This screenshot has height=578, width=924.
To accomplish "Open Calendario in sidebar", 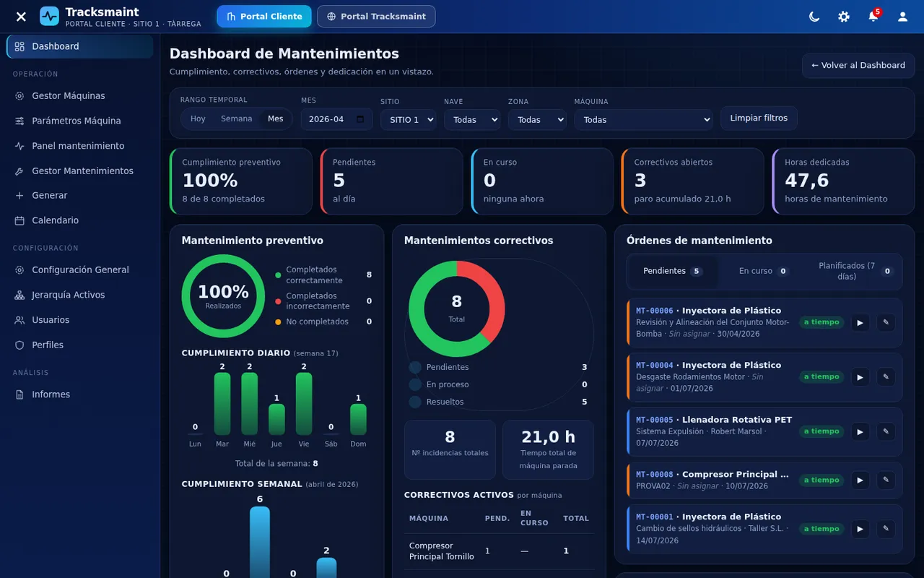I will pos(79,220).
